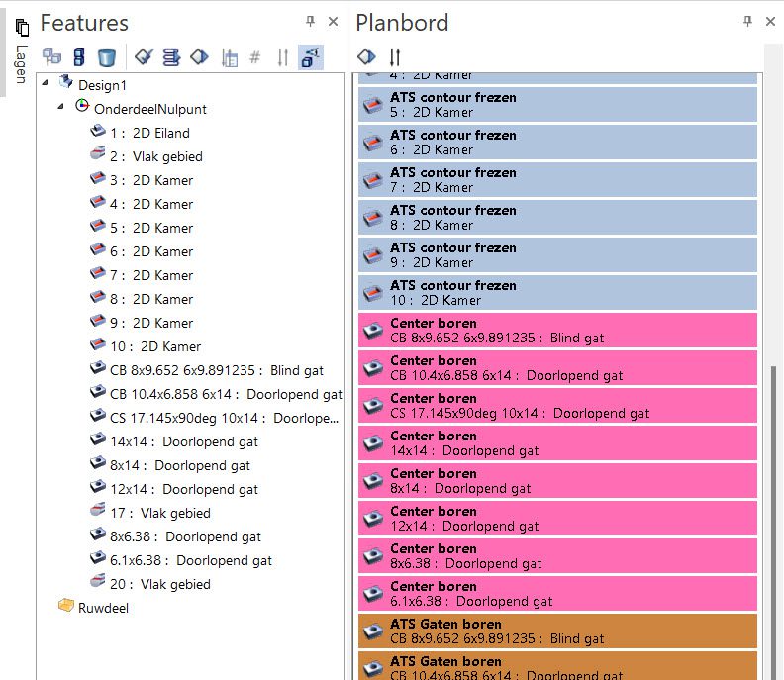Select 8x6.38 Doorlopend gat in tree
Screen dimensions: 784x680
pos(185,537)
